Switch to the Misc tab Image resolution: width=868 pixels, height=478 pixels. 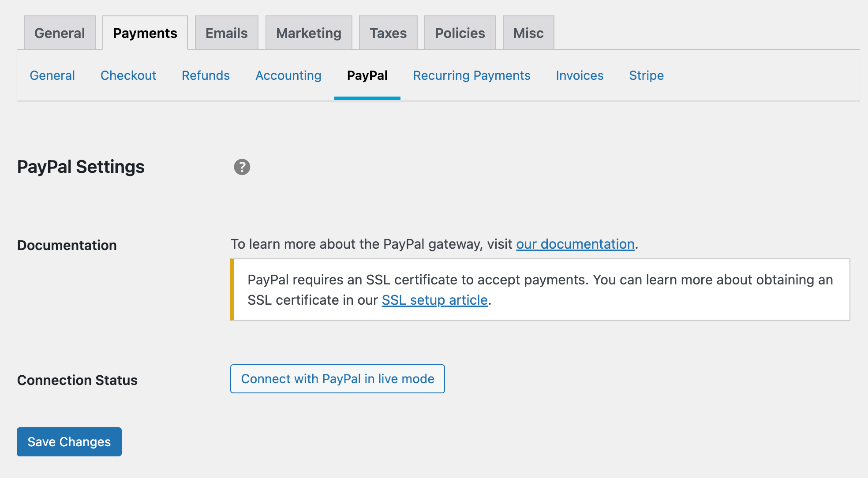pos(528,33)
